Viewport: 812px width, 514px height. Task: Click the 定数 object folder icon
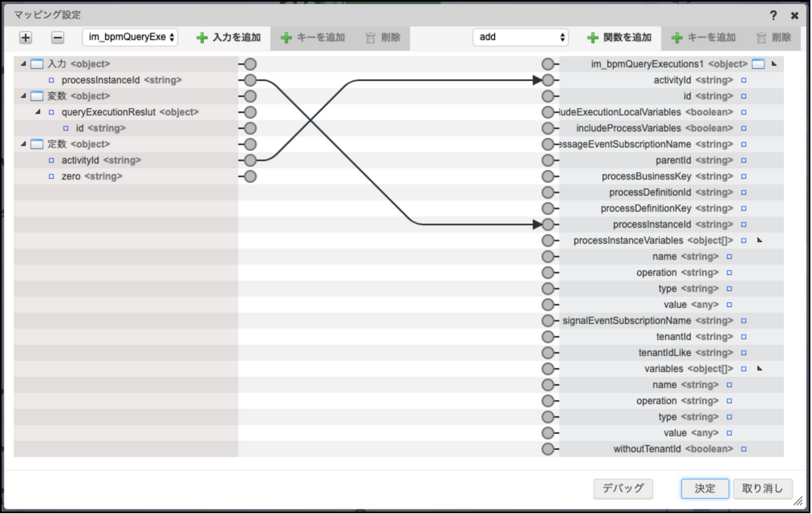tap(37, 144)
